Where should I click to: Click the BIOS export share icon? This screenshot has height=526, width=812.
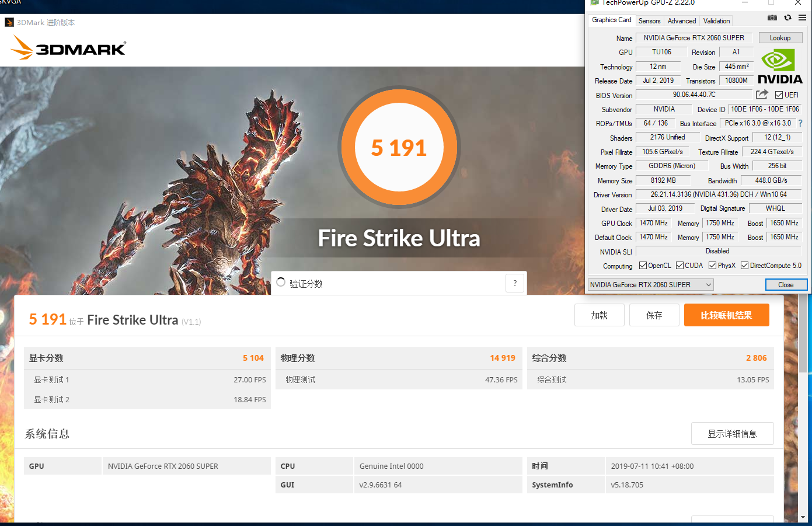(762, 95)
